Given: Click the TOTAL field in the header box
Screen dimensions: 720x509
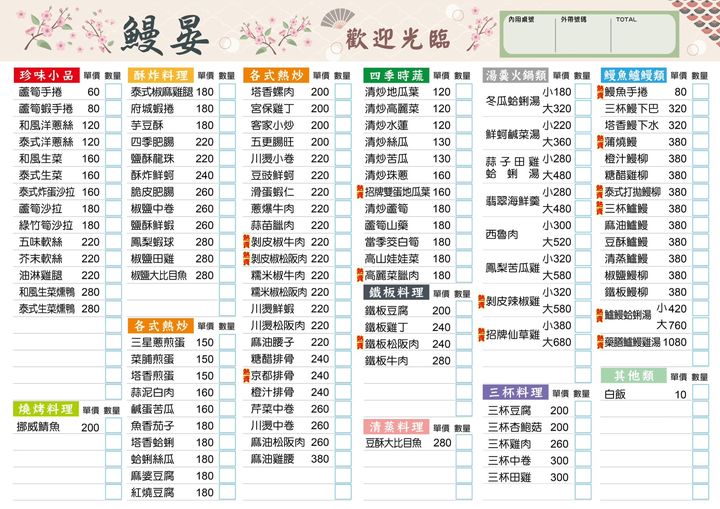Looking at the screenshot, I should click(643, 34).
